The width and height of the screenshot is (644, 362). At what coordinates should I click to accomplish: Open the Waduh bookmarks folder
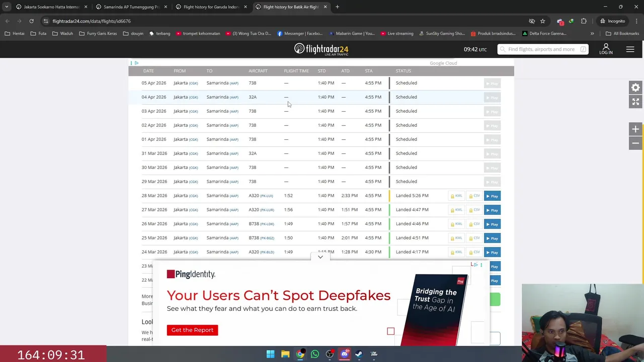(x=62, y=34)
